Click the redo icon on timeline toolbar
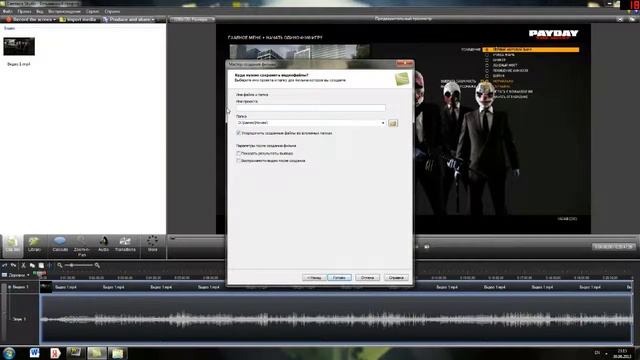The height and width of the screenshot is (360, 640). 13,265
